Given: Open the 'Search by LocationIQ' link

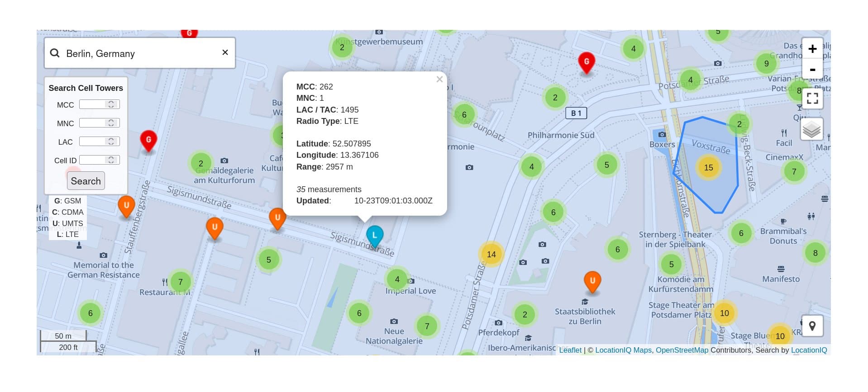Looking at the screenshot, I should (x=809, y=350).
